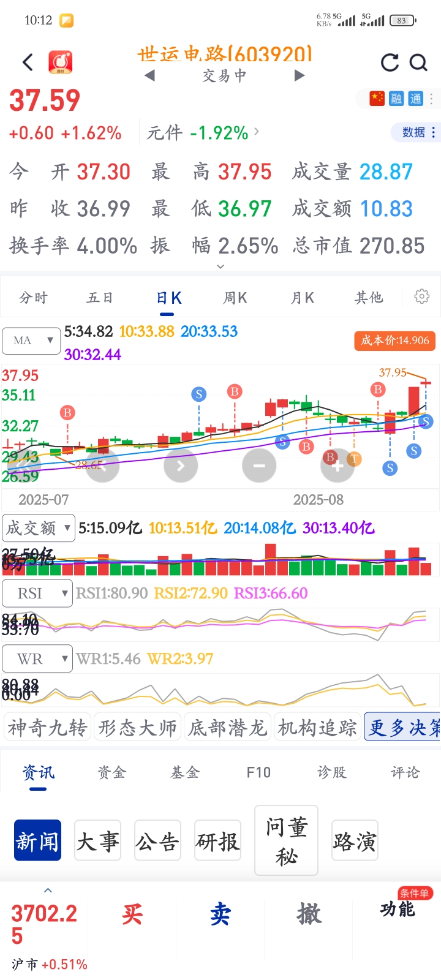Screen dimensions: 441x980
Task: Select the 月K chart tab
Action: click(x=302, y=298)
